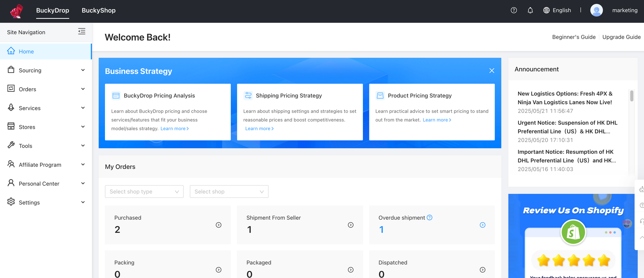Click Learn more under BuckyDrop Pricing Analysis
Screen dimensions: 644x278
[x=175, y=129]
